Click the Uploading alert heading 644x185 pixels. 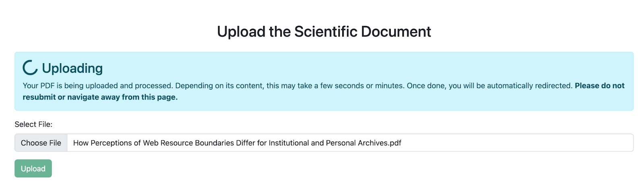point(72,68)
